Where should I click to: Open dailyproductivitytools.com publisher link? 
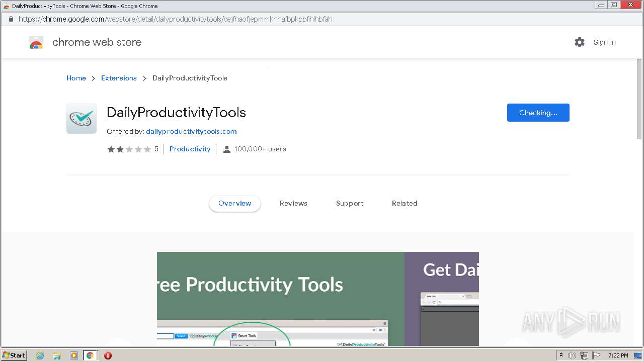click(191, 131)
